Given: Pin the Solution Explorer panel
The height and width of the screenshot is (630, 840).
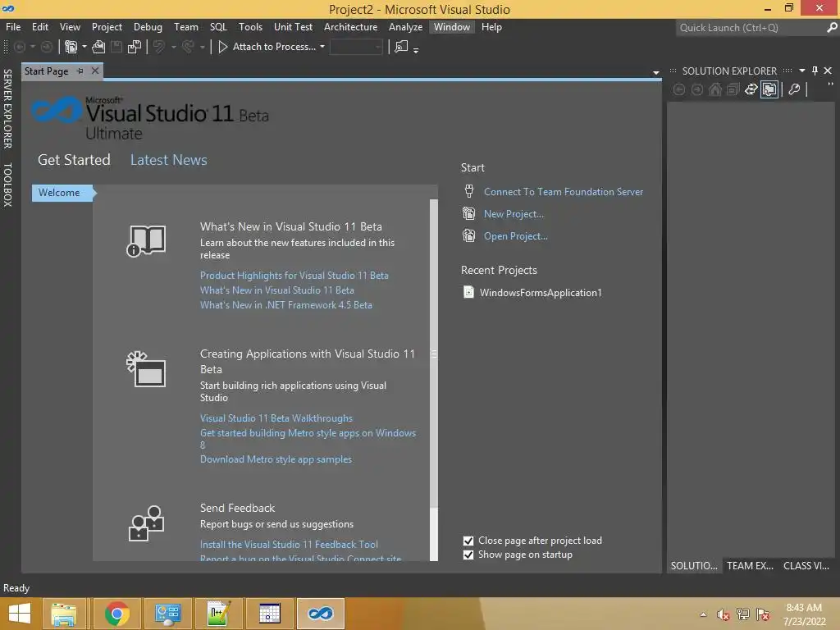Looking at the screenshot, I should tap(815, 71).
